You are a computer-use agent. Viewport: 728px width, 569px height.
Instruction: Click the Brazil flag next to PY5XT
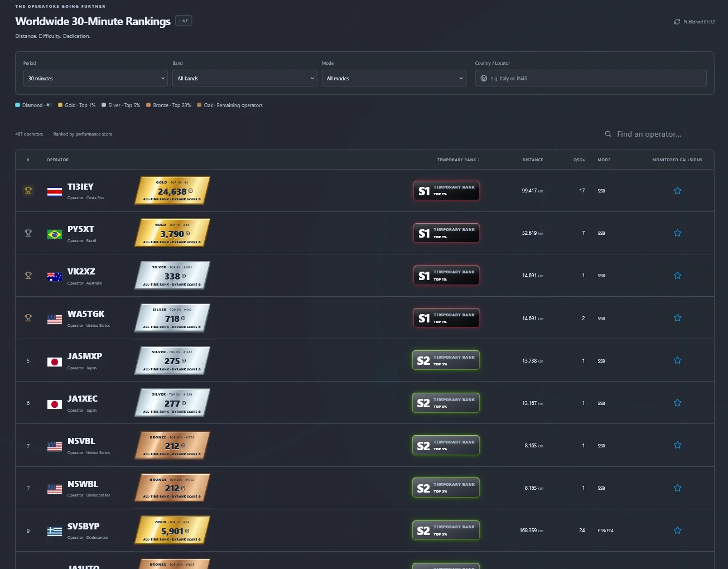[x=55, y=234]
